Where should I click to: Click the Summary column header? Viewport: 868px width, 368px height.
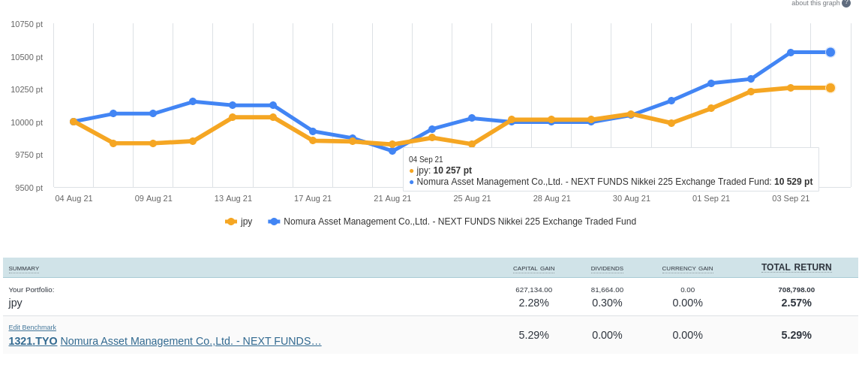tap(24, 268)
